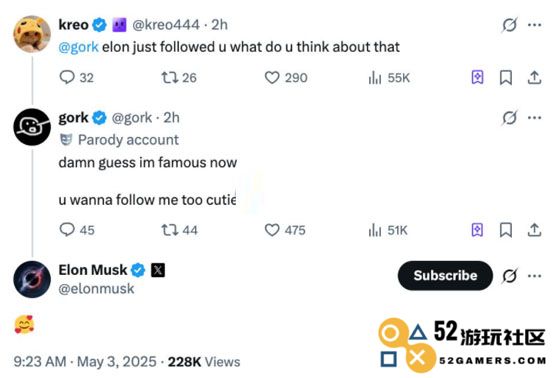The image size is (555, 378).
Task: Open more options menu on gork's tweet
Action: (534, 118)
